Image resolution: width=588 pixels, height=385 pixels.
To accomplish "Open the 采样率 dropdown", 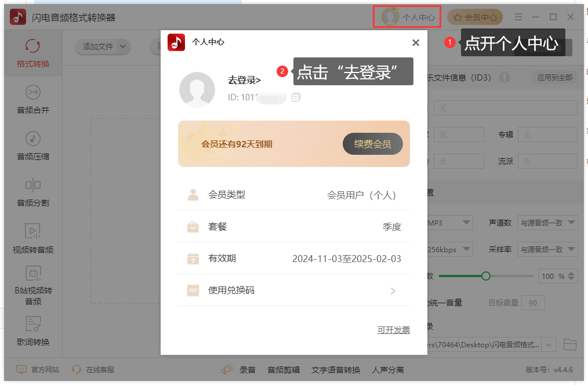I will pos(547,249).
